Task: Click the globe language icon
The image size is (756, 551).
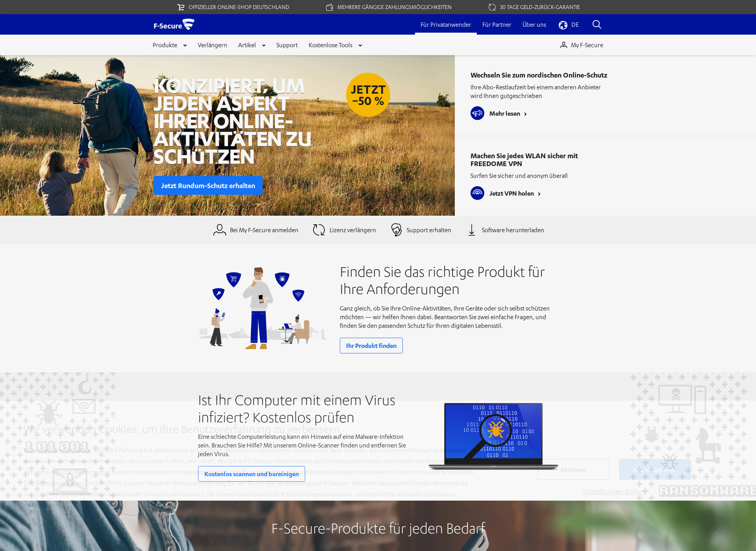Action: pos(563,25)
